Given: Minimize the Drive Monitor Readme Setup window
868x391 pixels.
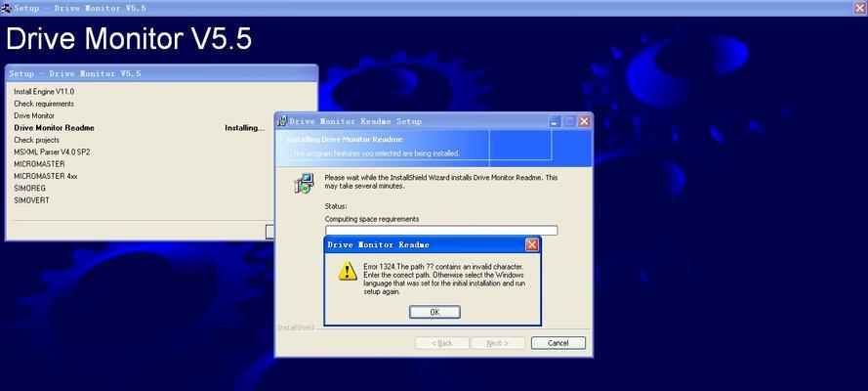Looking at the screenshot, I should (x=556, y=121).
